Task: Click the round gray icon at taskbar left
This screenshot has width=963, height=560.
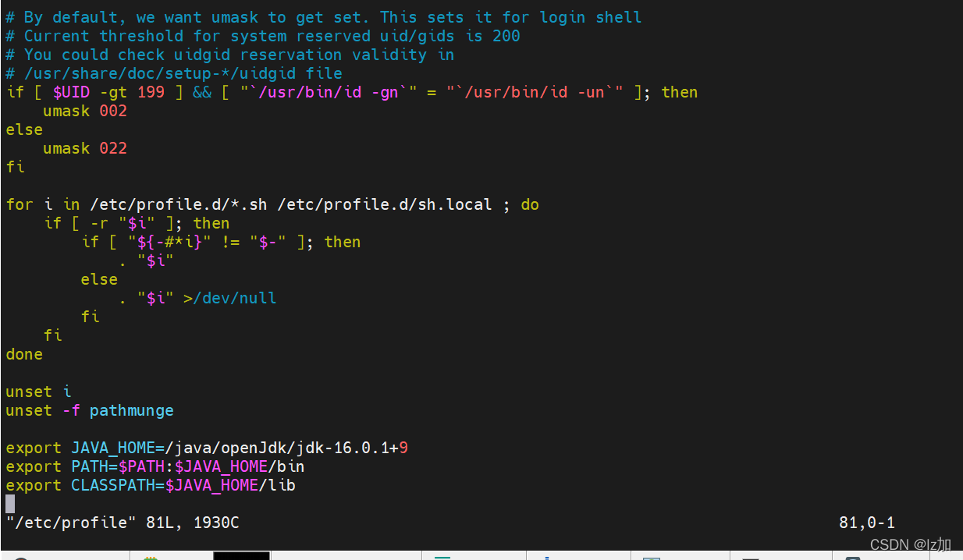Action: pos(20,557)
